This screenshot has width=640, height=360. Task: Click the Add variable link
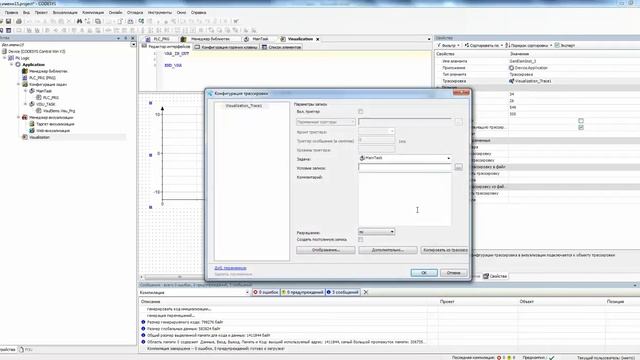[x=230, y=268]
